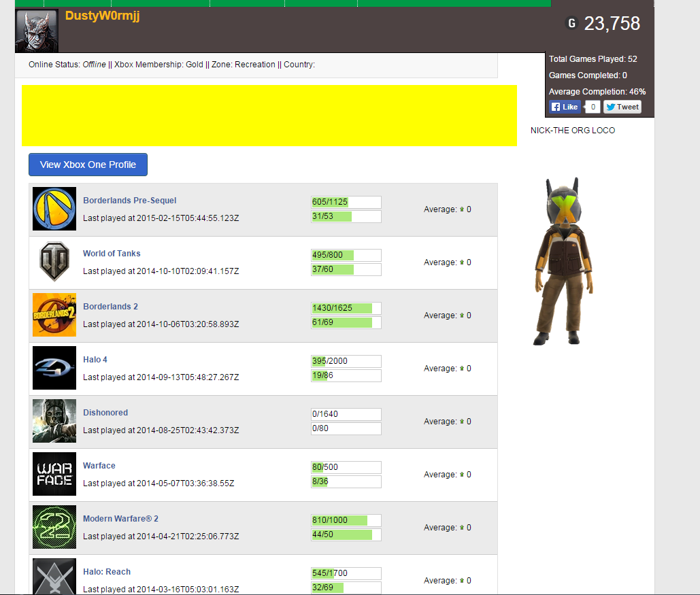Click Total Games Played: 52 text
The height and width of the screenshot is (595, 700).
(x=593, y=59)
